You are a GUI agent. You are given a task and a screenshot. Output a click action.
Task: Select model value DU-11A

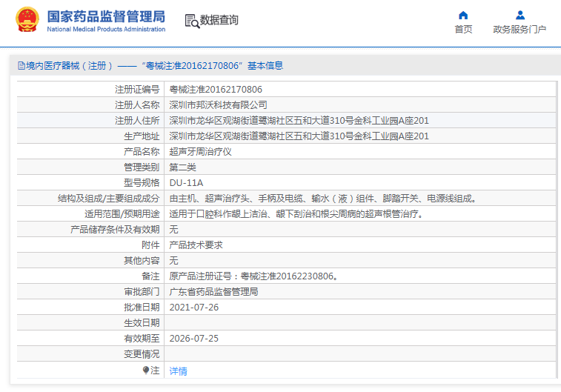[186, 183]
